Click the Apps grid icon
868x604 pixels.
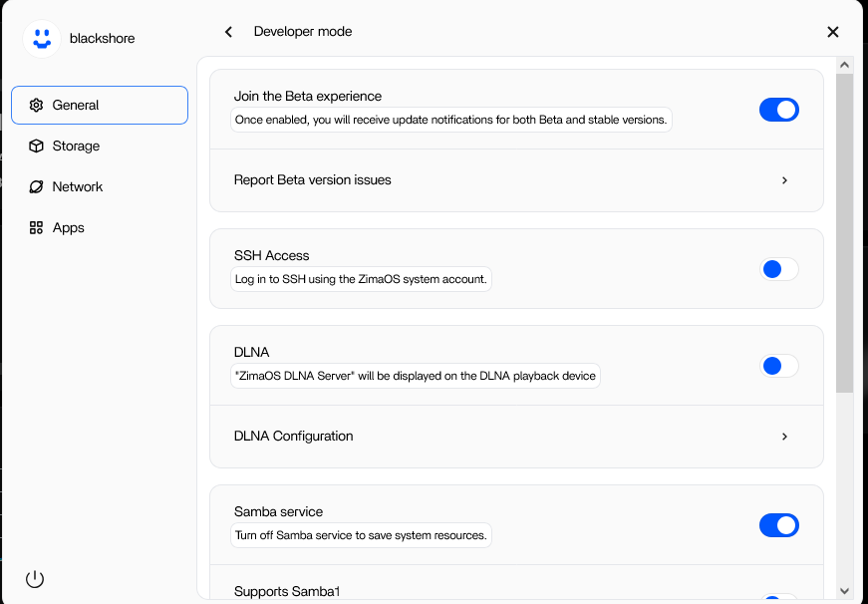point(36,228)
